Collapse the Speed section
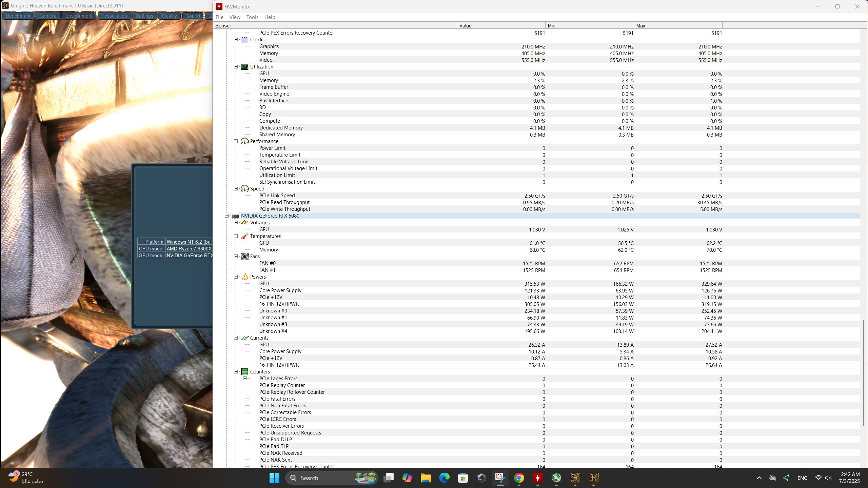868x488 pixels. tap(236, 189)
